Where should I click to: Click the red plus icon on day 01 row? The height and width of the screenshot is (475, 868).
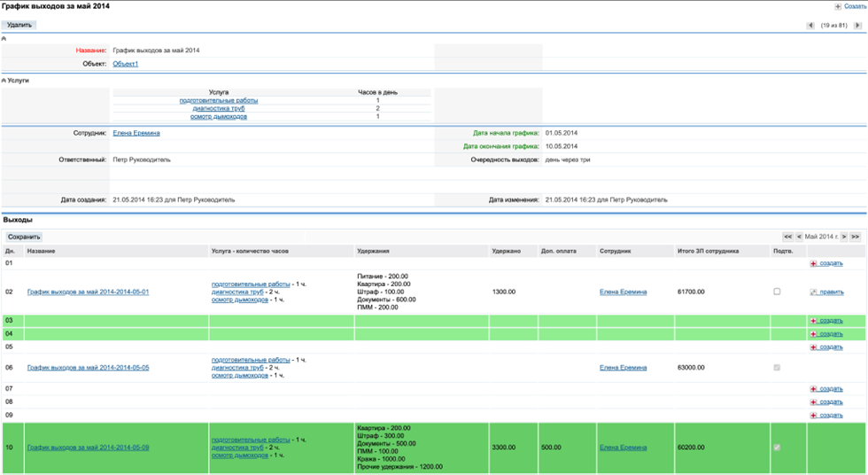(814, 263)
